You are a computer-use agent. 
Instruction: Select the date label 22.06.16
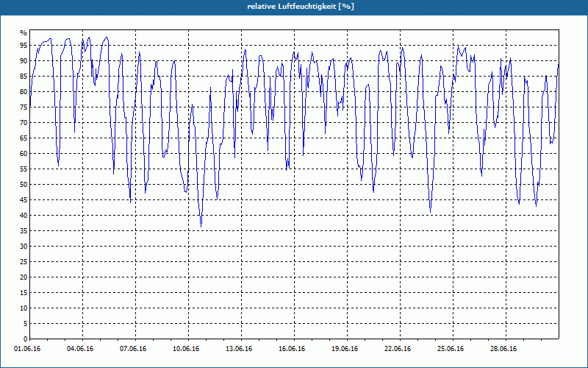[x=398, y=349]
